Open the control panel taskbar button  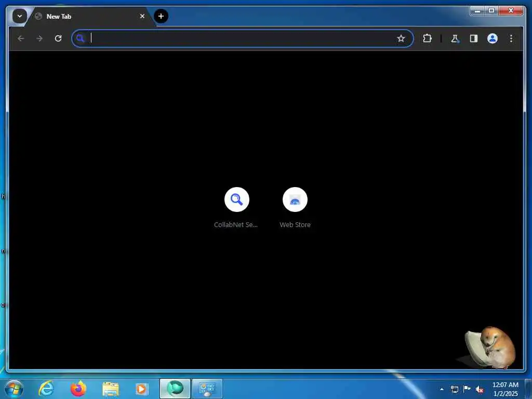click(207, 389)
